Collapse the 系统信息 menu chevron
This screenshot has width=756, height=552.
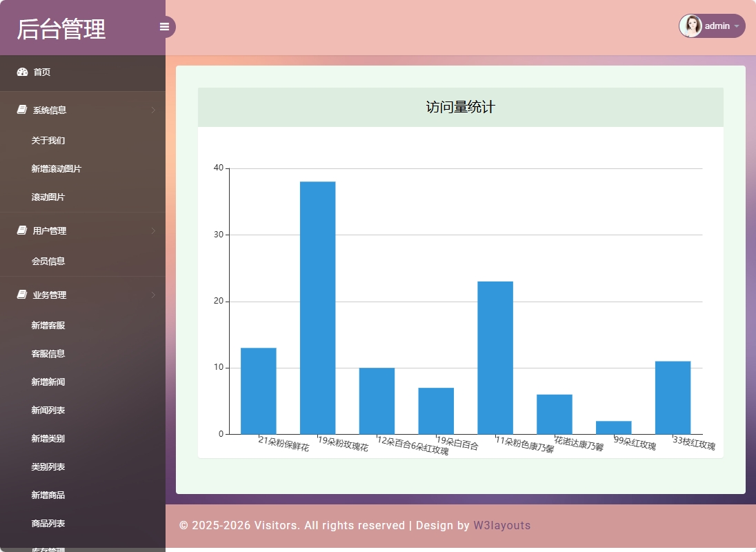(x=153, y=110)
